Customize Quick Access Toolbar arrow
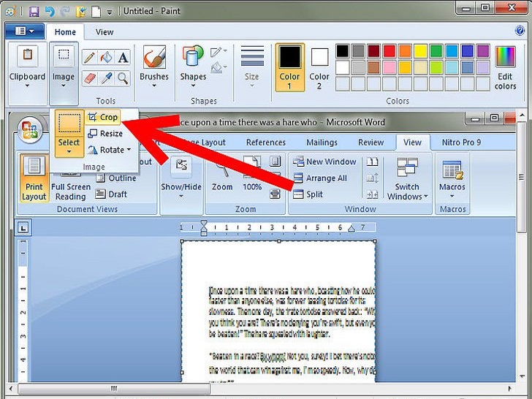Screen dimensions: 532x399 click(x=110, y=12)
